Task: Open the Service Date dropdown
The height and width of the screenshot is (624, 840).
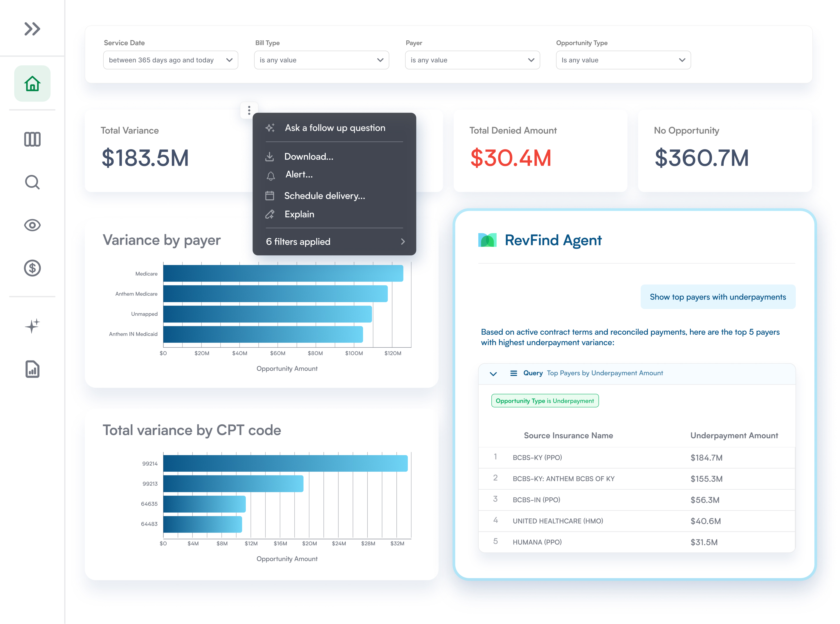Action: pos(170,60)
